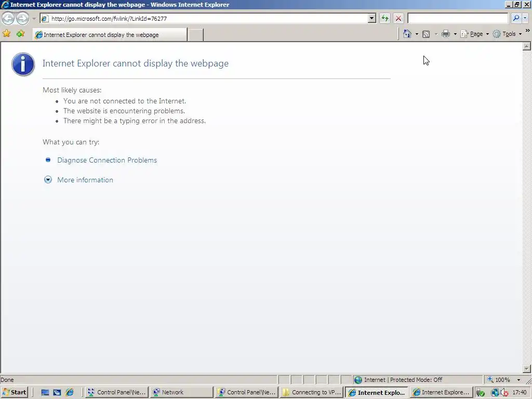Go back with the Back arrow button
The width and height of the screenshot is (532, 399).
[x=8, y=18]
